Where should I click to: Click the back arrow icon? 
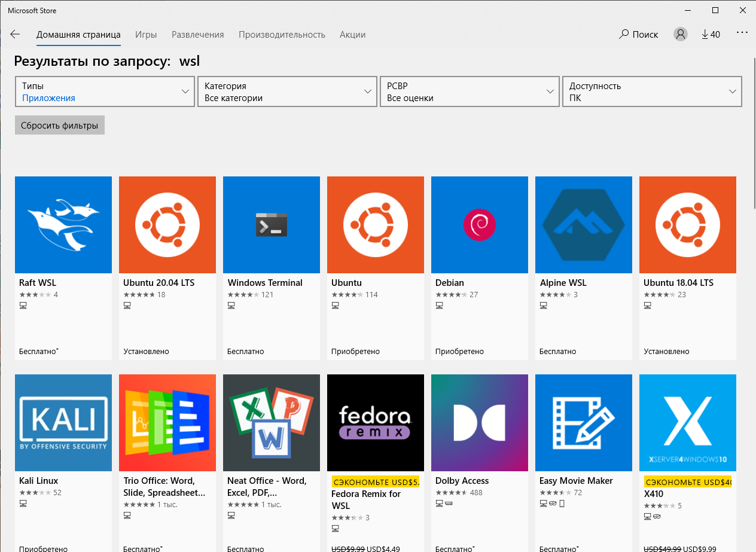pyautogui.click(x=15, y=35)
